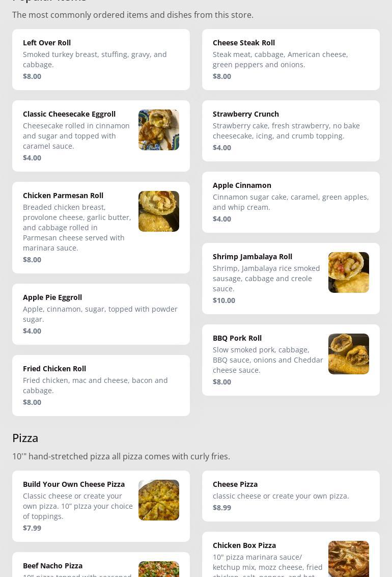This screenshot has width=392, height=577.
Task: Click the Beef Nacho Pizza thumbnail
Action: [159, 569]
